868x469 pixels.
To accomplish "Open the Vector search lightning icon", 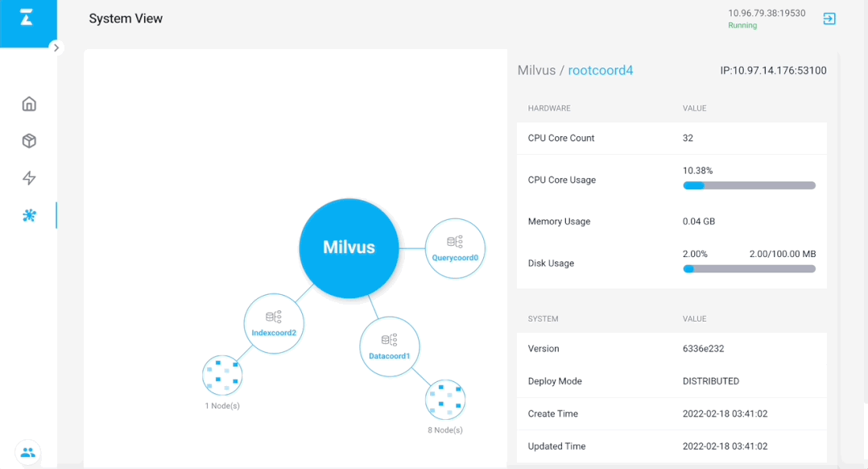I will (x=29, y=178).
